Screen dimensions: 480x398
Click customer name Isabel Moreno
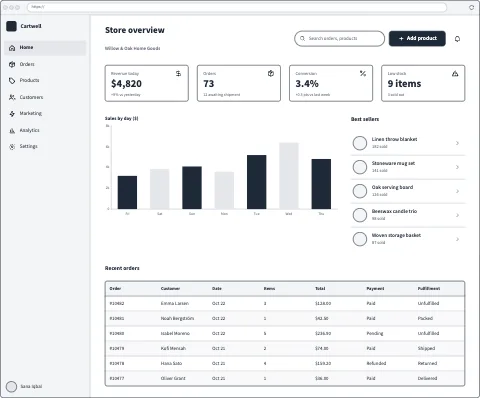[175, 334]
